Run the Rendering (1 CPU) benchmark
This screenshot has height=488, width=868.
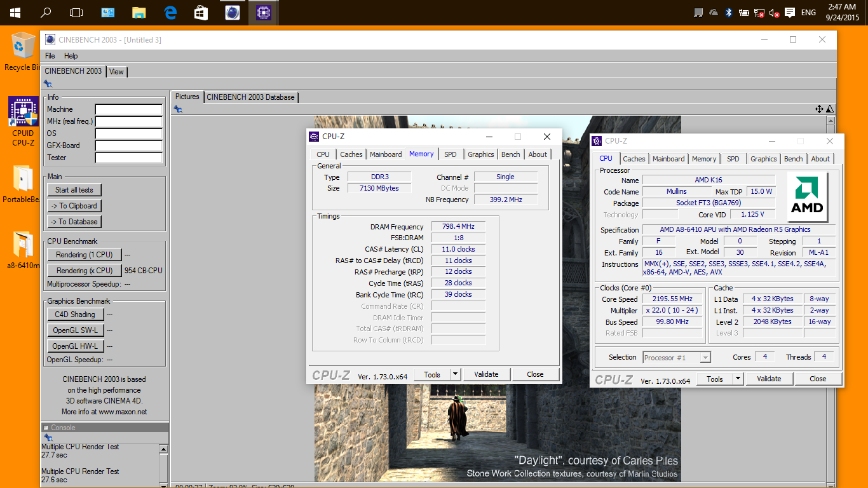(x=85, y=255)
